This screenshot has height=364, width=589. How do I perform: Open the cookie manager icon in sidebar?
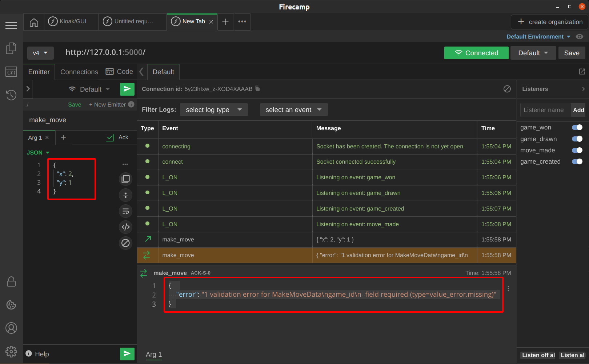[x=11, y=305]
